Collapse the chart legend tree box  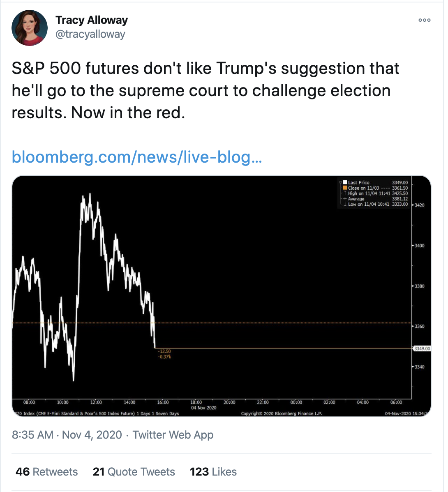tap(340, 182)
